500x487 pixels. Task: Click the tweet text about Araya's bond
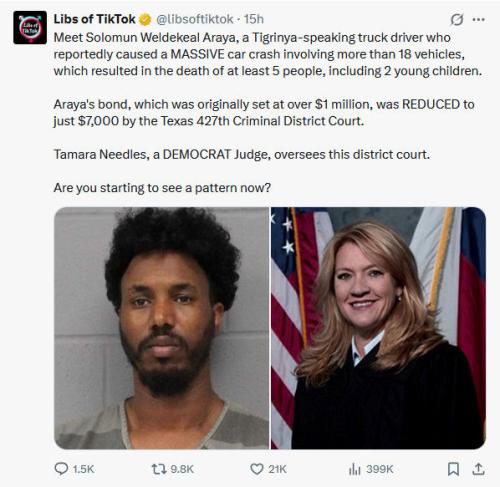[x=264, y=113]
